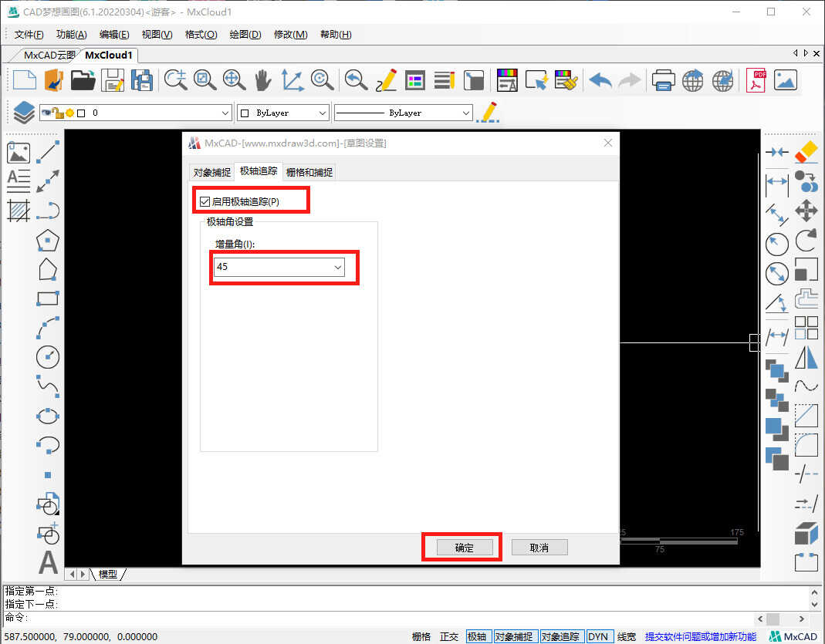Open a drawing with the folder icon
This screenshot has height=644, width=825.
point(83,80)
